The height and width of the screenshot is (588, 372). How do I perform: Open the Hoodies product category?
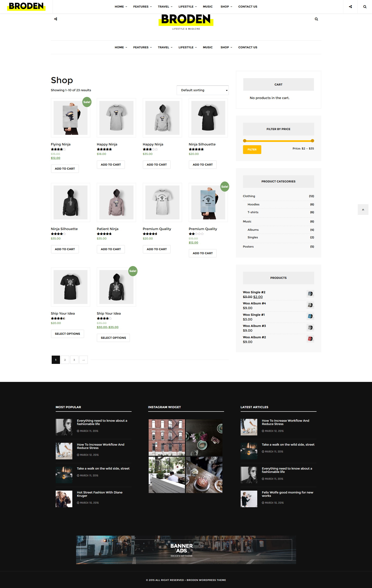pyautogui.click(x=253, y=204)
